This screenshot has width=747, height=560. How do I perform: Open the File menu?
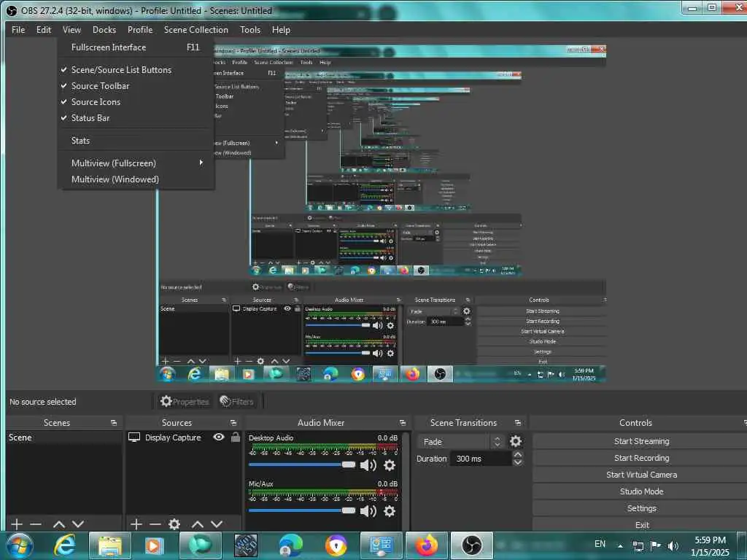[x=18, y=29]
